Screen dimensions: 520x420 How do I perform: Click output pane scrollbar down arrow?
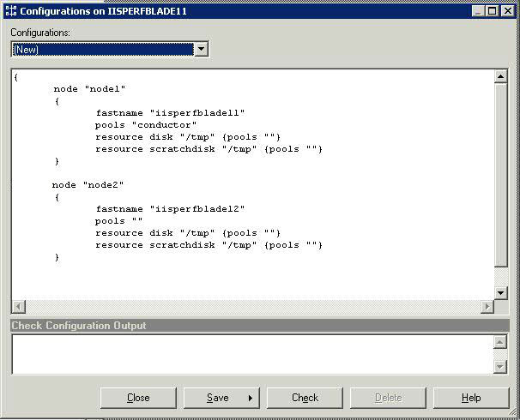pyautogui.click(x=500, y=367)
